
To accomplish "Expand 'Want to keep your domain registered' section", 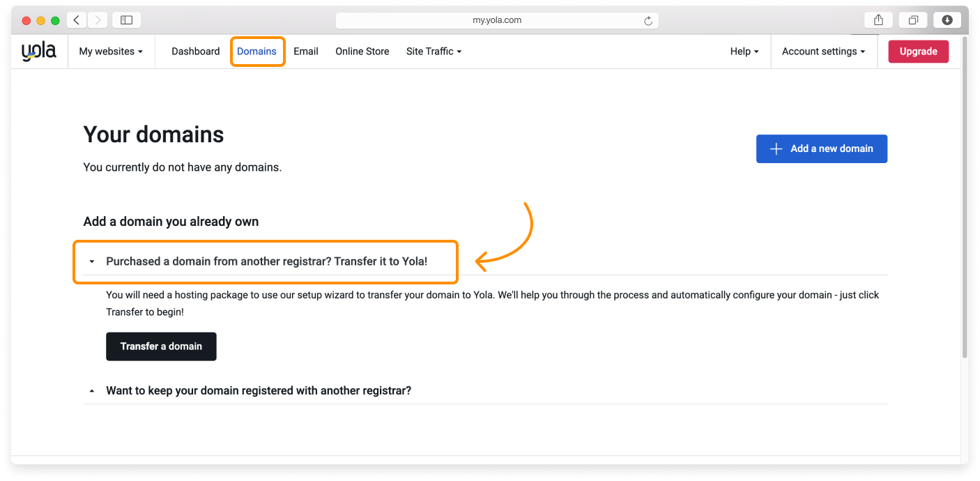I will (x=258, y=390).
